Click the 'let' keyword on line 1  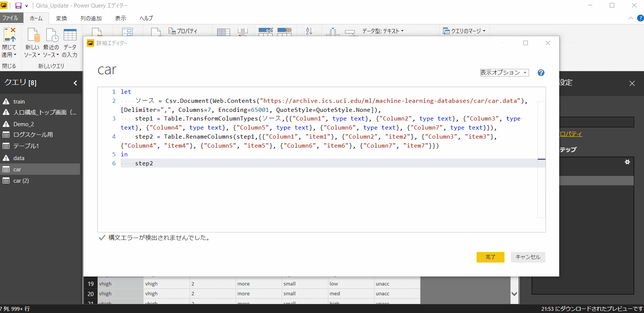pos(126,92)
